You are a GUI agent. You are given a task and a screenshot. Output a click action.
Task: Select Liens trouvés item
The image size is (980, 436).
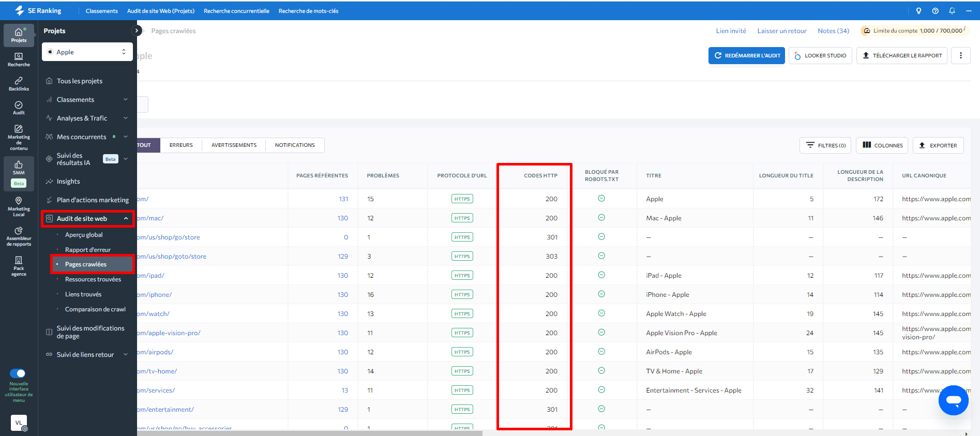83,294
